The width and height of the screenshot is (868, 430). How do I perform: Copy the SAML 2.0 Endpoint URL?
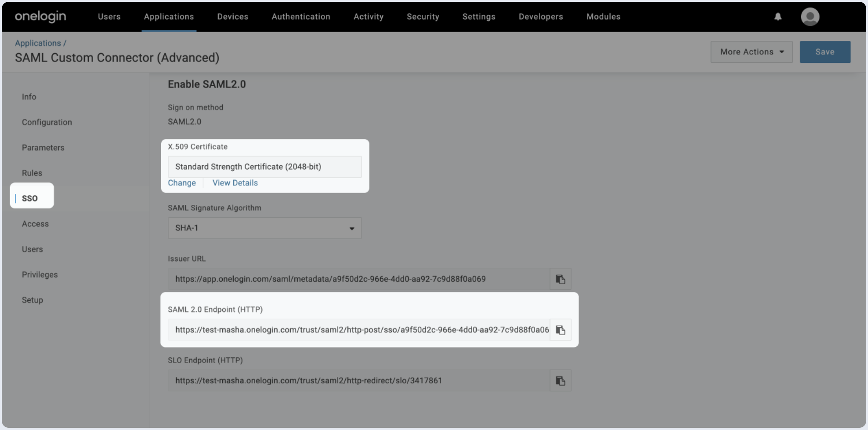tap(560, 330)
